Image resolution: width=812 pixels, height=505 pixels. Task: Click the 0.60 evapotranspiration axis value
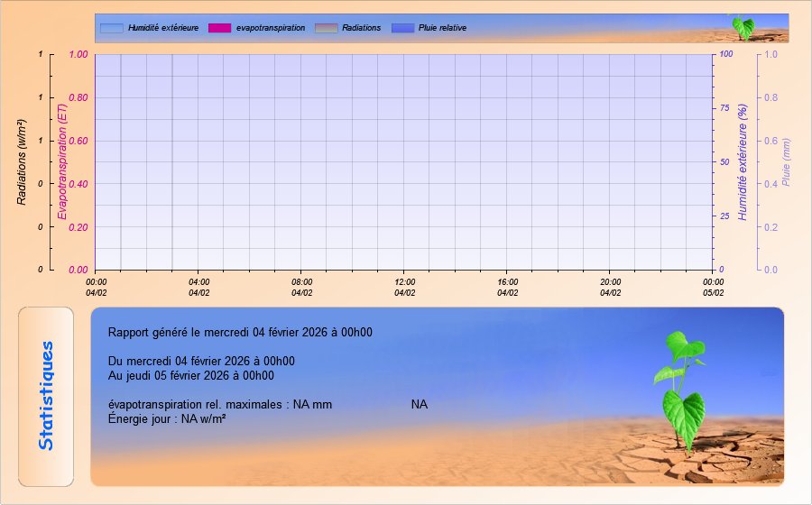click(x=78, y=141)
